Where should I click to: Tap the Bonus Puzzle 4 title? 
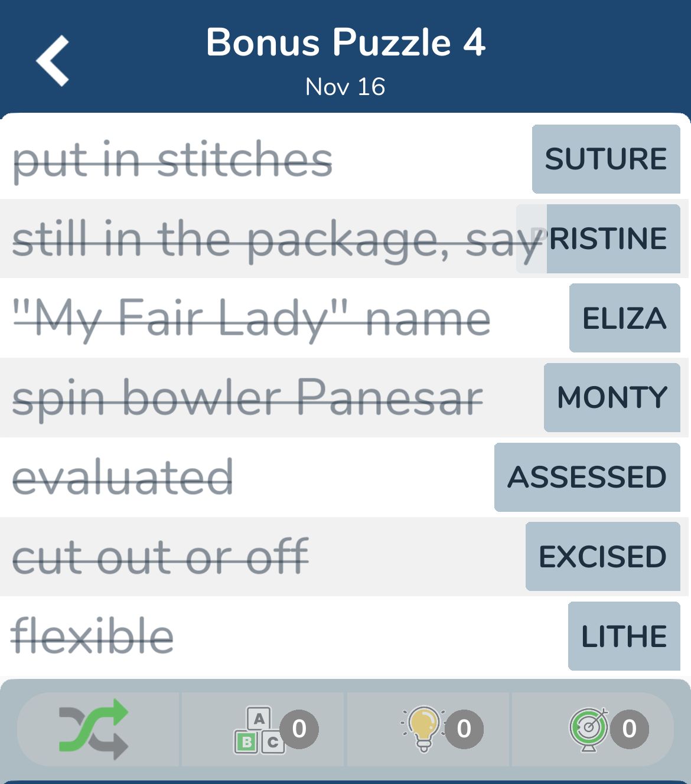(345, 43)
